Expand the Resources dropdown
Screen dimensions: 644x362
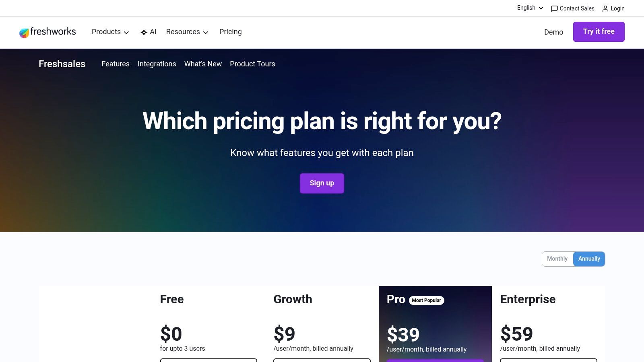pos(187,32)
